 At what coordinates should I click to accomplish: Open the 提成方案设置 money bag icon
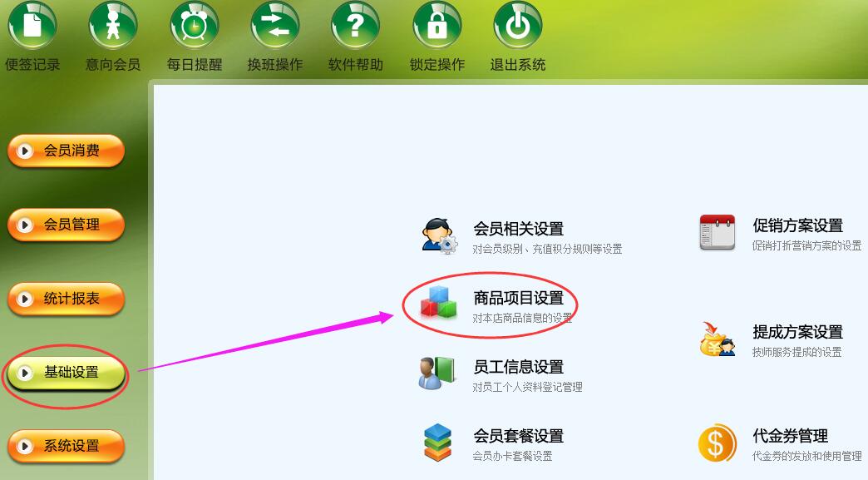click(x=718, y=339)
